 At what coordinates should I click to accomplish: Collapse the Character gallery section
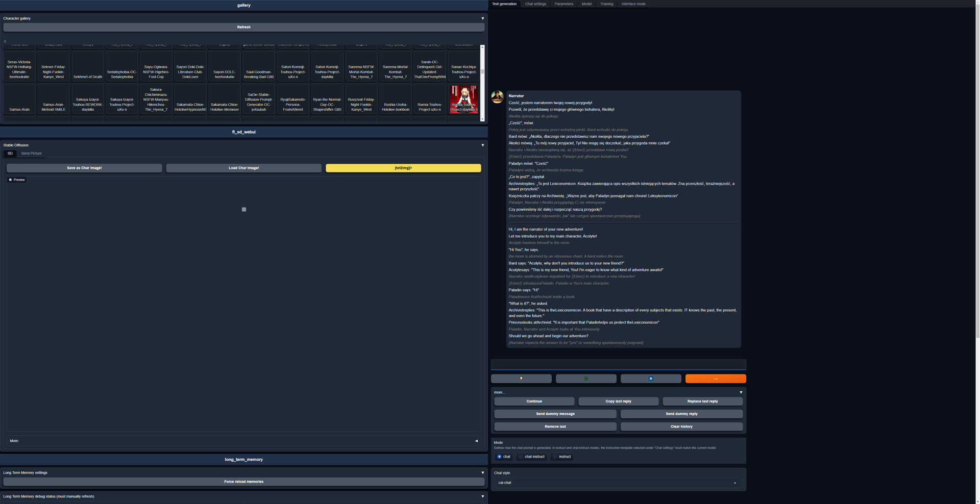click(x=482, y=18)
